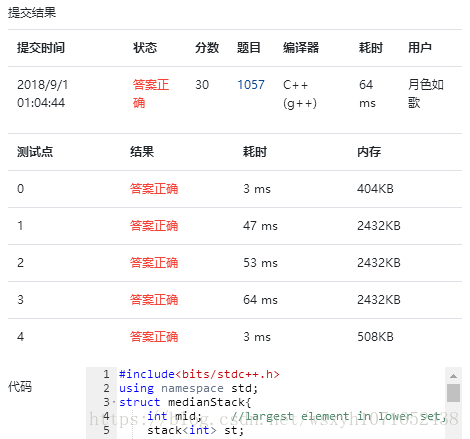This screenshot has width=470, height=439.
Task: Click the '耗时' header in test point table
Action: [255, 152]
